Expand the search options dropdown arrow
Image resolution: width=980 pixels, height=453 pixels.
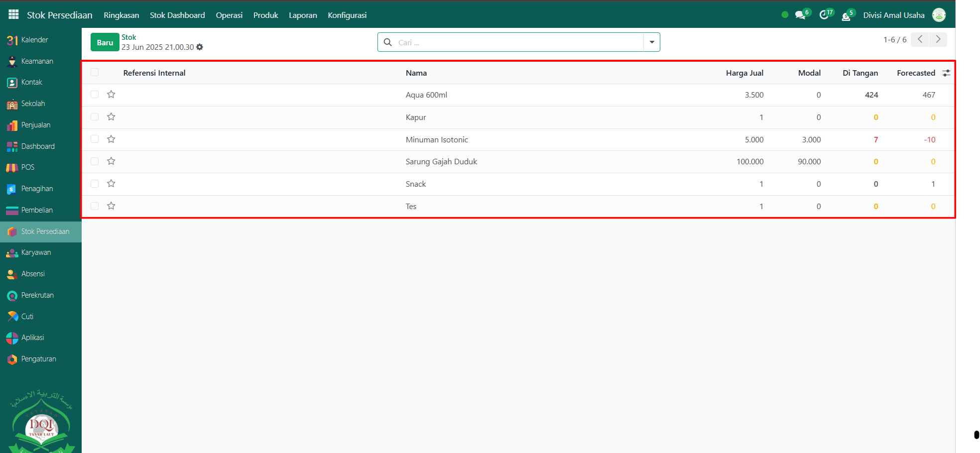coord(651,42)
